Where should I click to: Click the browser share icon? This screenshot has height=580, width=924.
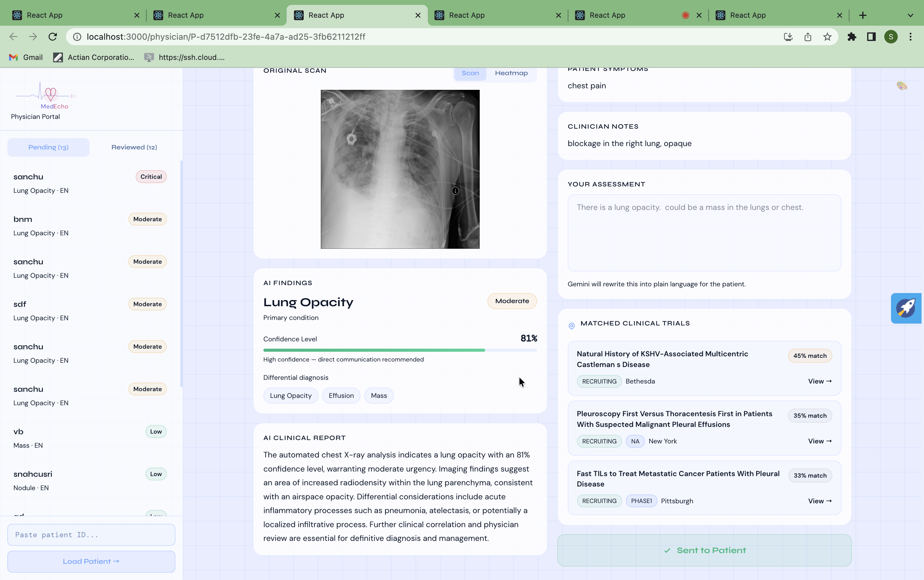(808, 37)
